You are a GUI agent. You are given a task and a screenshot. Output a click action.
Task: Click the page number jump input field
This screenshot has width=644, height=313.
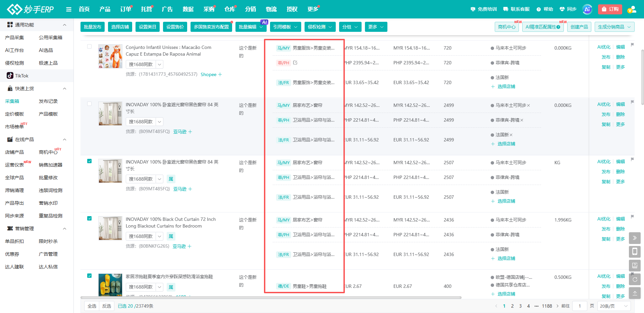point(580,306)
